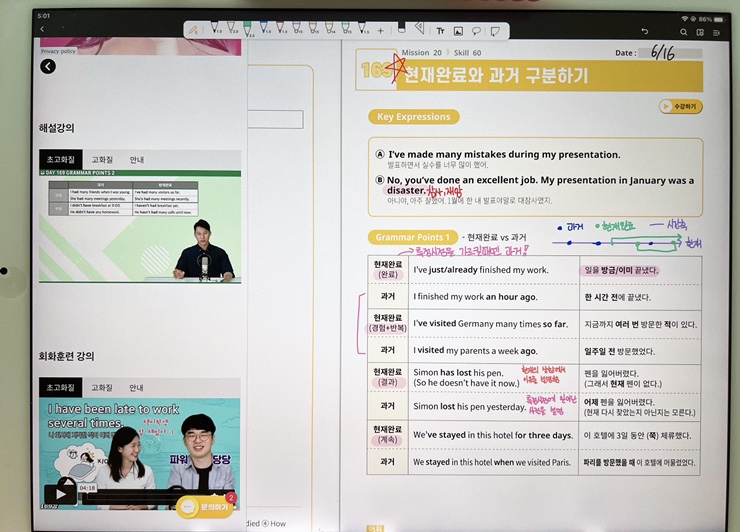
Task: Select the green highlighter
Action: 345,28
